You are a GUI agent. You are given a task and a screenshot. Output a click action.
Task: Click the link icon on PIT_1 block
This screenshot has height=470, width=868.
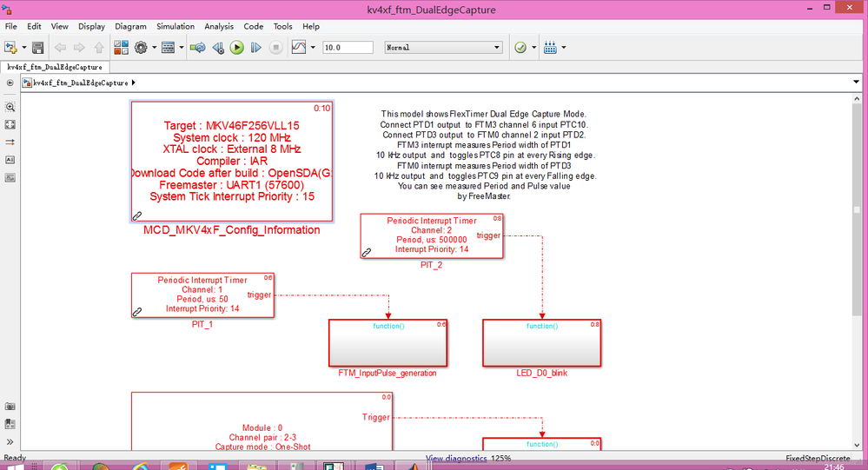[x=137, y=312]
